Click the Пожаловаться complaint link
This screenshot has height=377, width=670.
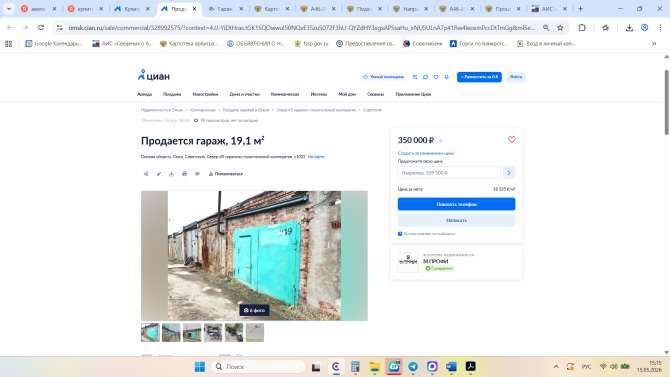226,174
